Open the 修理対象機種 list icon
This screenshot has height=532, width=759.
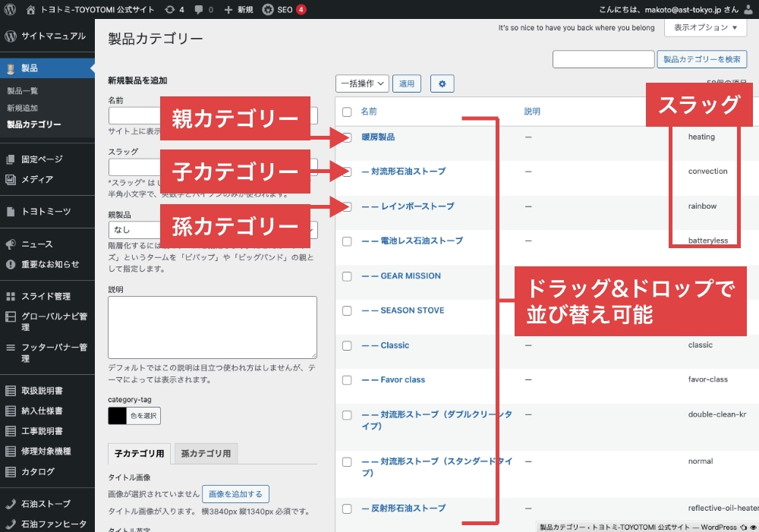click(11, 451)
